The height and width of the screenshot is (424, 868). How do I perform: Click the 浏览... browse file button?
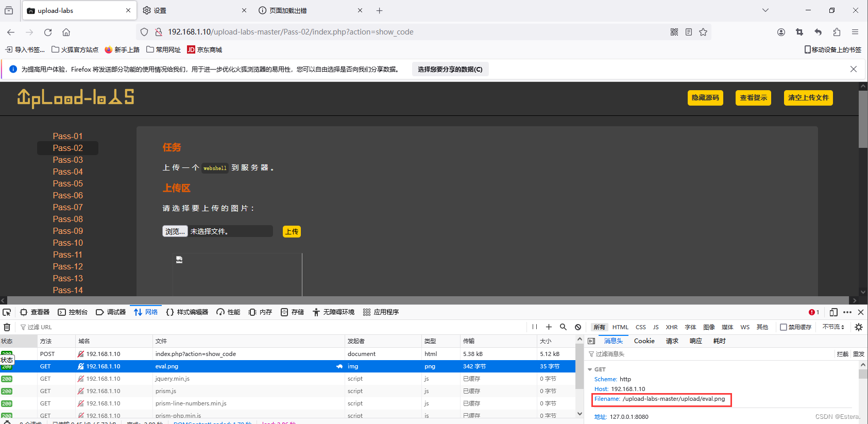coord(175,231)
